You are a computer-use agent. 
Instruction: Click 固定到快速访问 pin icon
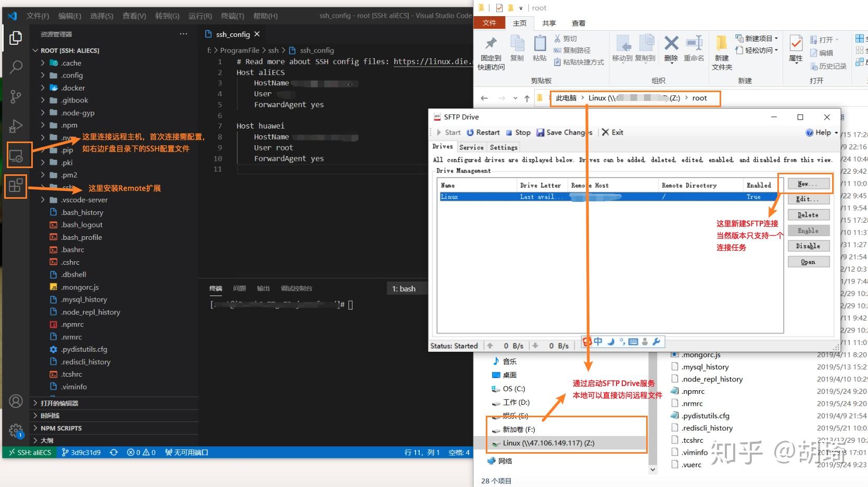[x=491, y=53]
